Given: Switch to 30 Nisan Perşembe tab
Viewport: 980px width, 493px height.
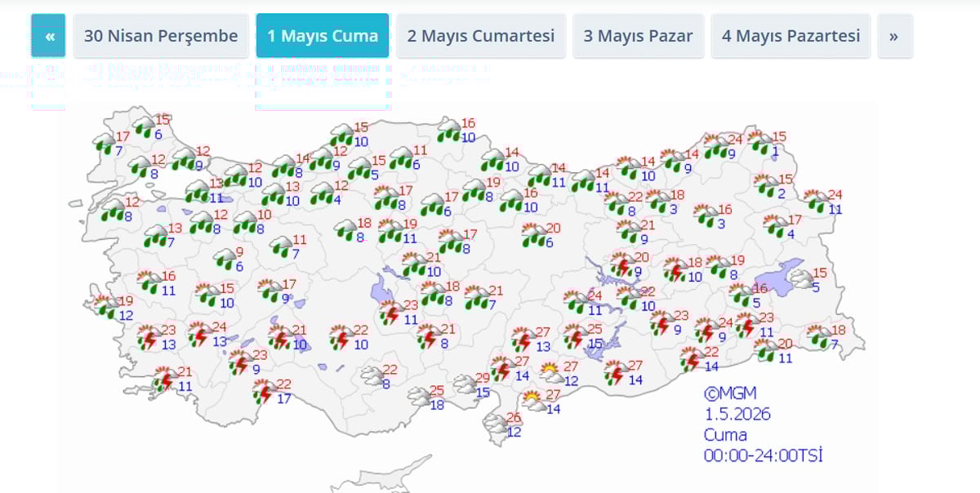Looking at the screenshot, I should (x=161, y=36).
